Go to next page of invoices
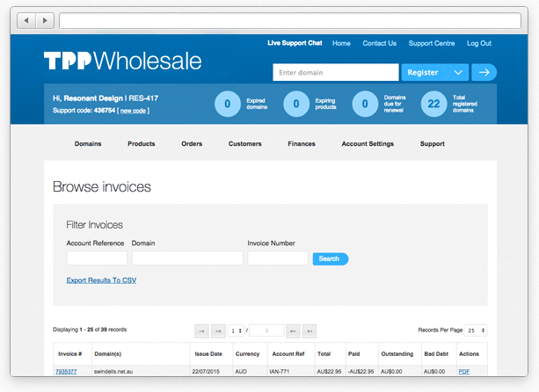Image resolution: width=539 pixels, height=392 pixels. point(294,330)
